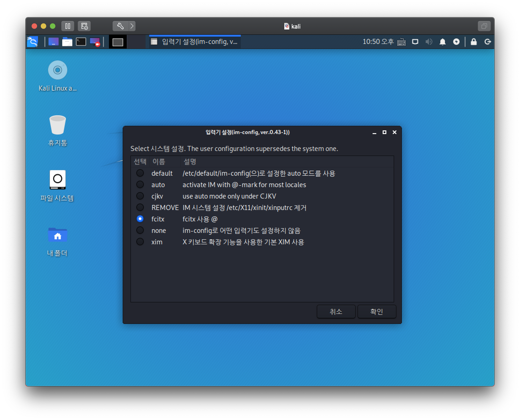Image resolution: width=520 pixels, height=420 pixels.
Task: Select the black workspace switcher box
Action: pos(118,42)
